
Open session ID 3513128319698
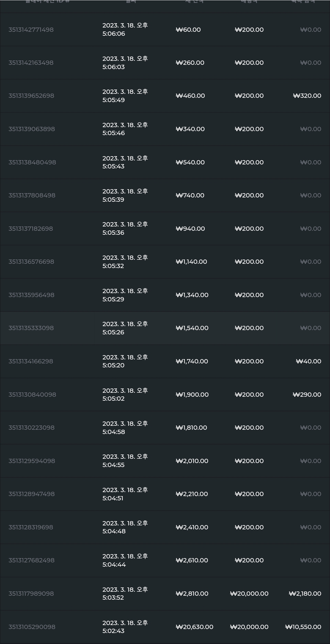coord(31,527)
